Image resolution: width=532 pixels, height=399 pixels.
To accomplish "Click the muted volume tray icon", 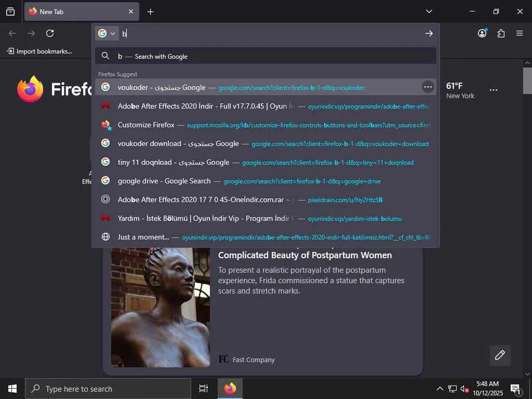I will click(464, 389).
